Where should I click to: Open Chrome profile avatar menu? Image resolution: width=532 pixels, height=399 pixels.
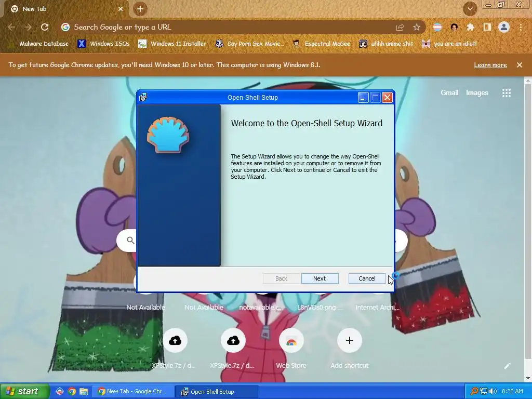[x=504, y=27]
